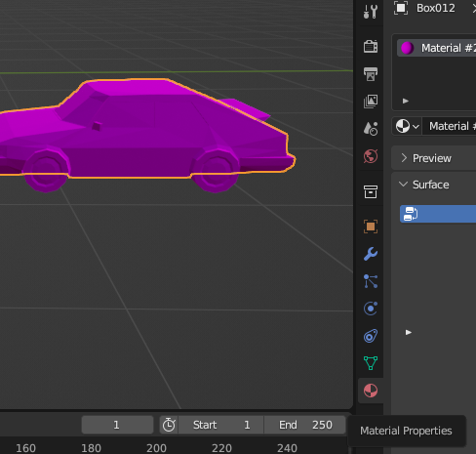Open the Particle properties tab
The width and height of the screenshot is (476, 454).
point(371,281)
